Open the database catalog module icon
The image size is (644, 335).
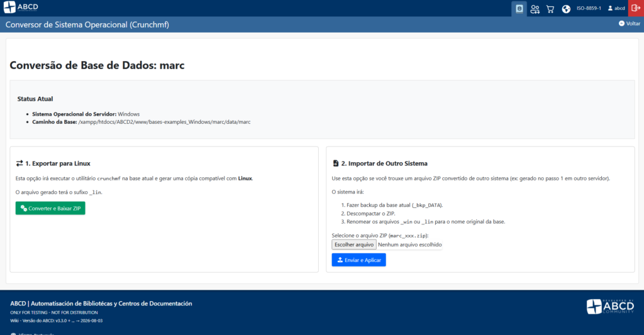click(x=519, y=9)
